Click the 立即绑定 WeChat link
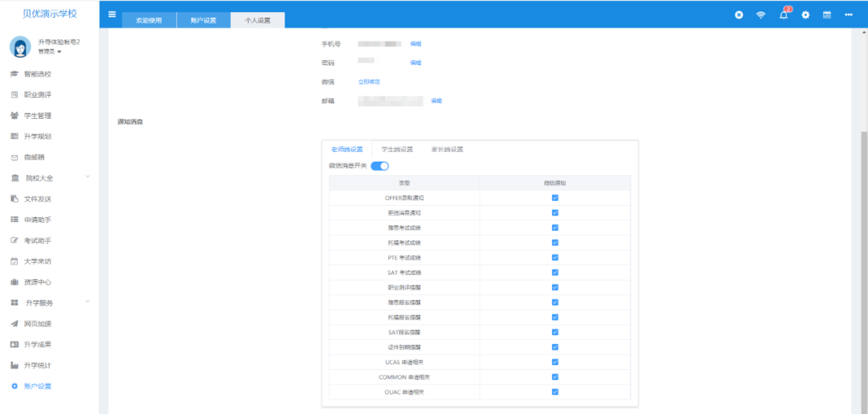The height and width of the screenshot is (414, 868). point(369,82)
